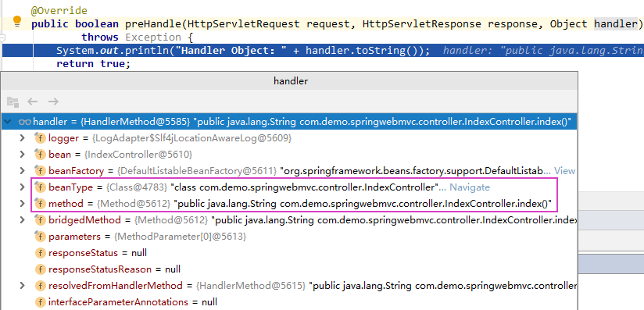Viewport: 644px width, 310px height.
Task: Select the parameters = {MethodParameter[0]@5613} row
Action: [x=288, y=237]
